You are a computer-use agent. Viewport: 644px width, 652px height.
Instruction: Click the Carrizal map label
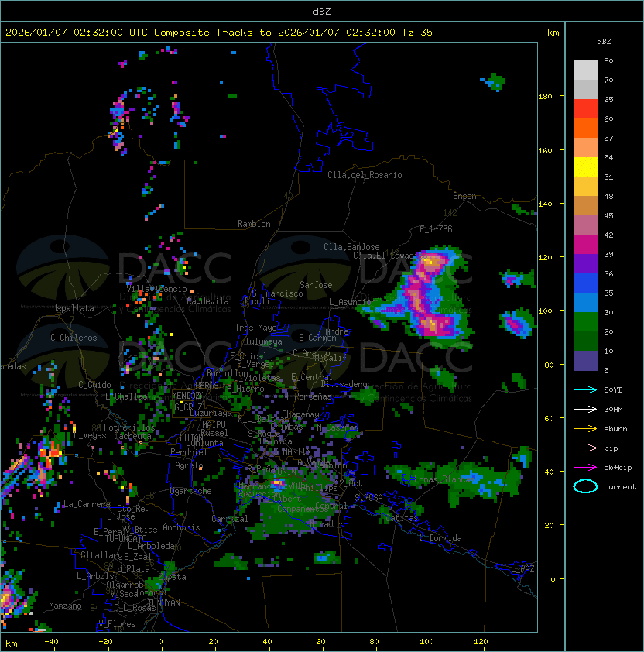[229, 519]
